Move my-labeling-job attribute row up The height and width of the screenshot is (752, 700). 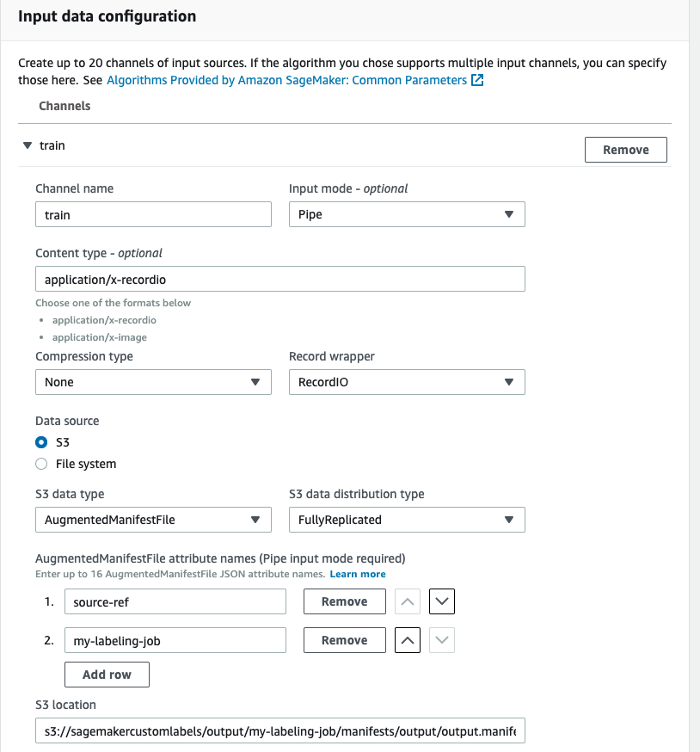click(x=408, y=640)
